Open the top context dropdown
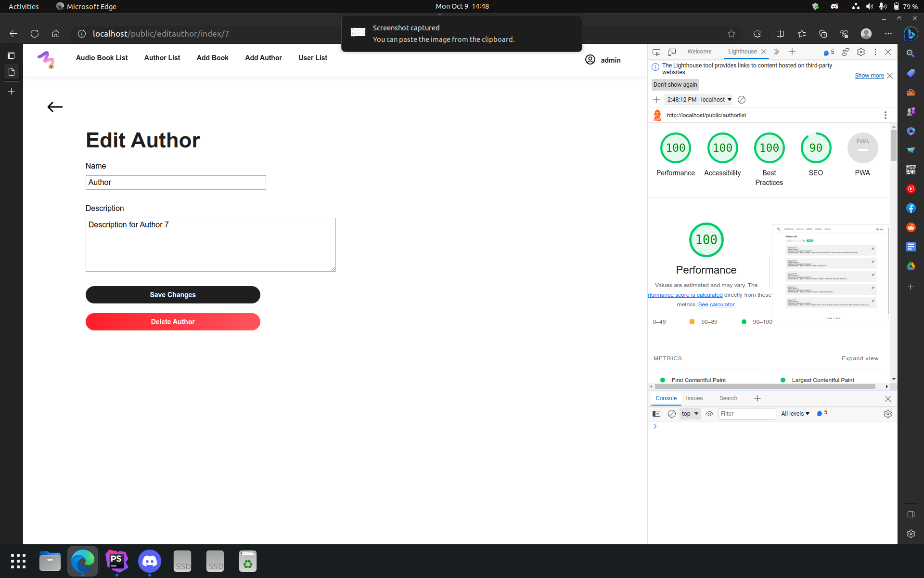The width and height of the screenshot is (924, 578). [690, 414]
